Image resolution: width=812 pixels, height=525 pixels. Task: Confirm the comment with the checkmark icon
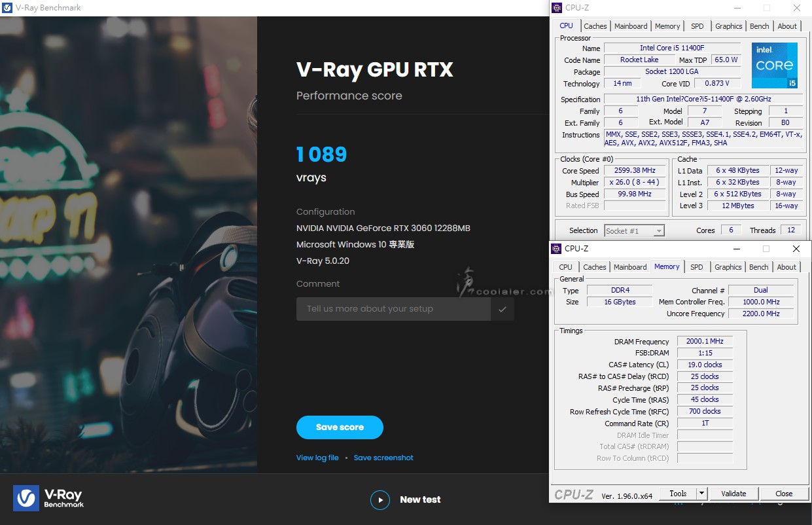[503, 309]
